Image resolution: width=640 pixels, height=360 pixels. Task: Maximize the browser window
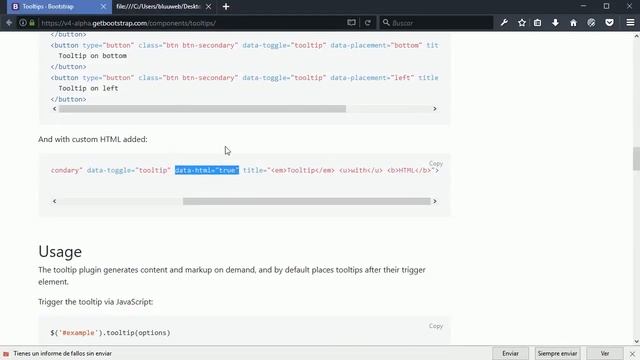[x=607, y=6]
